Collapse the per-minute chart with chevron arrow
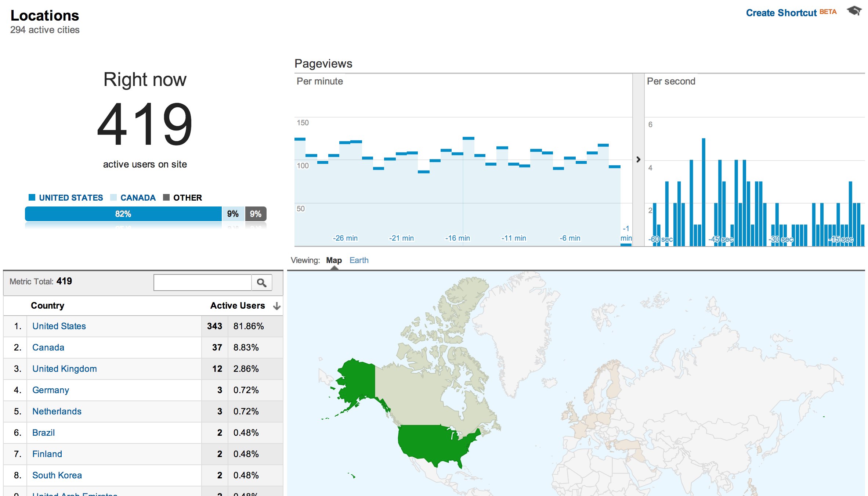 click(x=638, y=159)
